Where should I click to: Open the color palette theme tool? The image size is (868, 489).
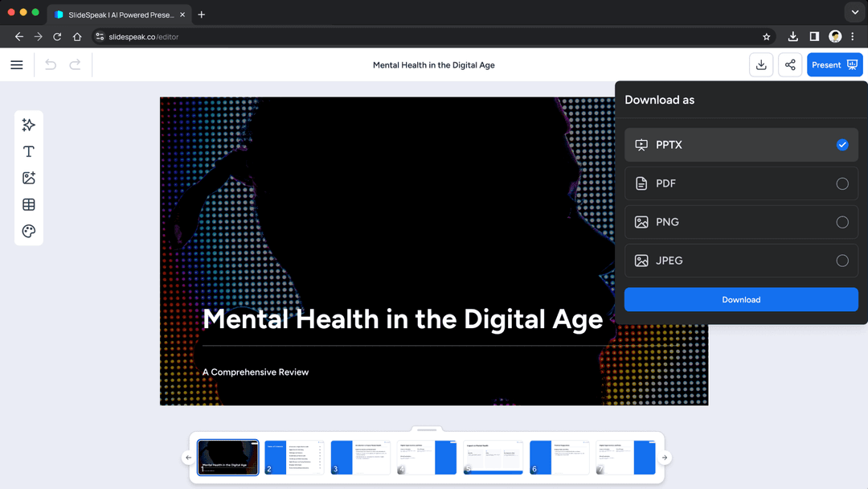29,232
